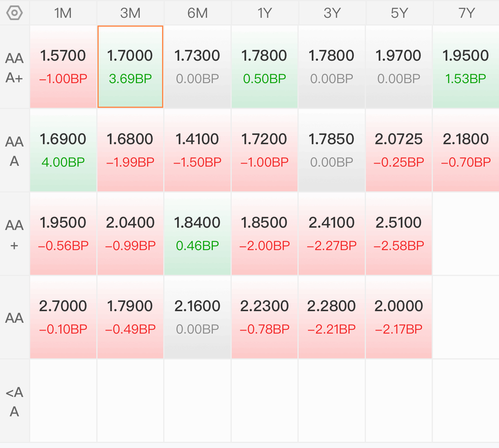Click the AA+ row label

click(x=15, y=234)
